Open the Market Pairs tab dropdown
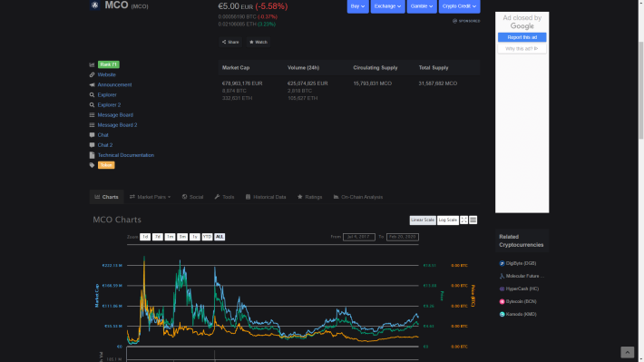Screen dimensions: 644x362 pos(150,197)
